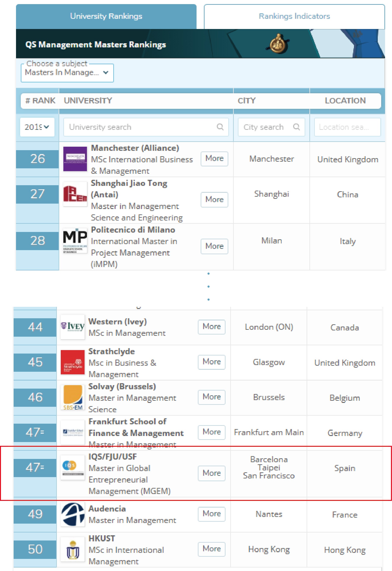Click the rank 26 cell
Screen dimensions: 392x571
(x=37, y=159)
